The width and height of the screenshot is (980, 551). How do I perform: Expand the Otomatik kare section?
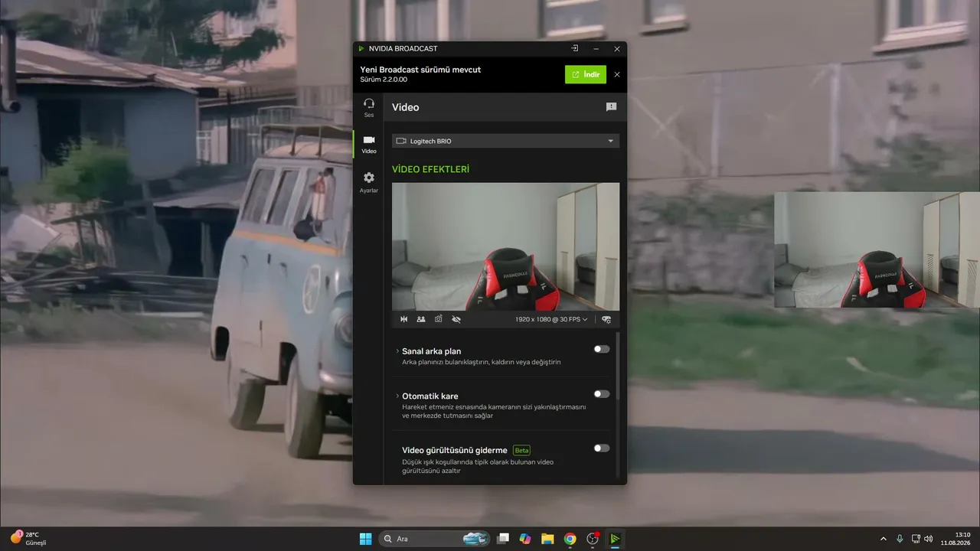point(397,396)
